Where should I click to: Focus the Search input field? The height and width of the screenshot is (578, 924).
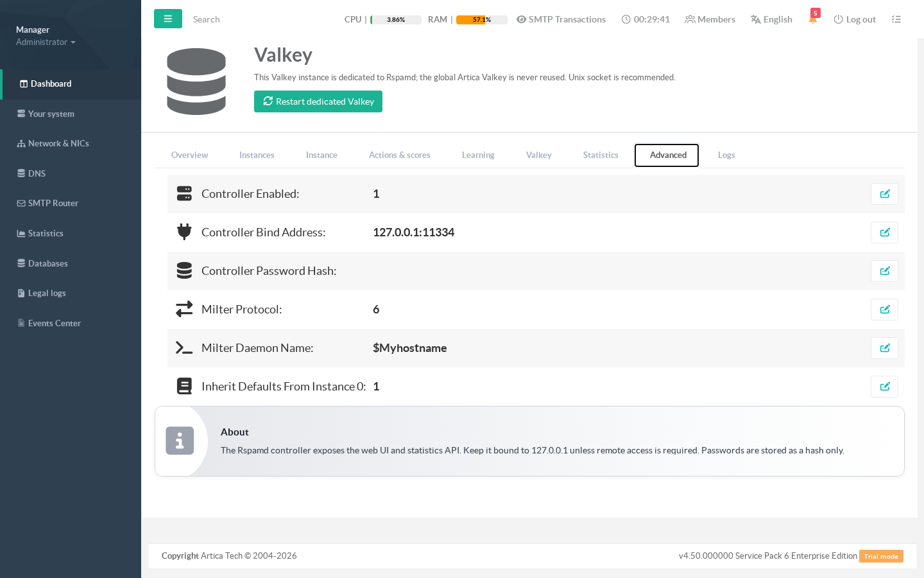pos(257,19)
